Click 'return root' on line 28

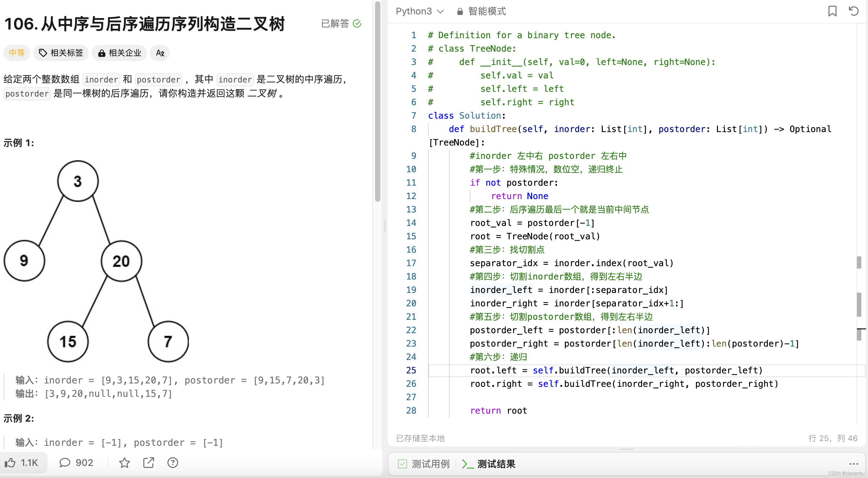(x=498, y=411)
